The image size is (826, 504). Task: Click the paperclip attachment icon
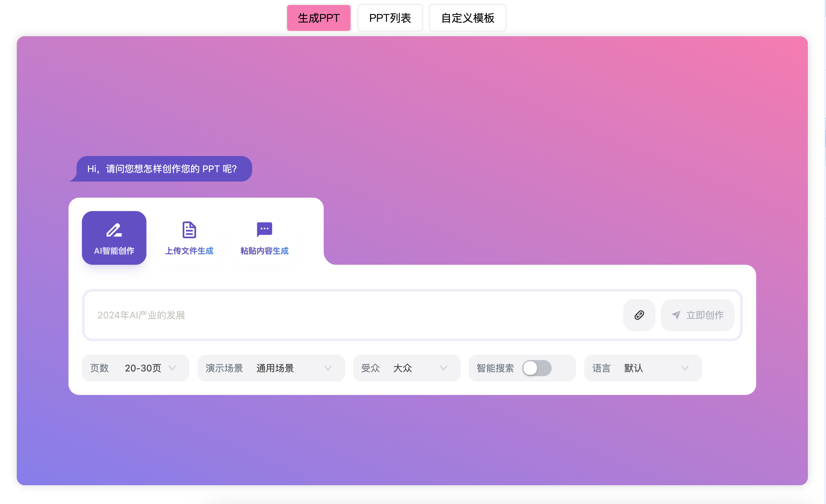point(639,315)
